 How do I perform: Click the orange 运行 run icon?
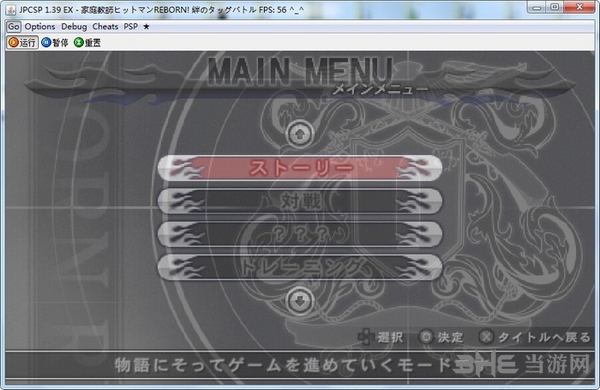point(13,42)
